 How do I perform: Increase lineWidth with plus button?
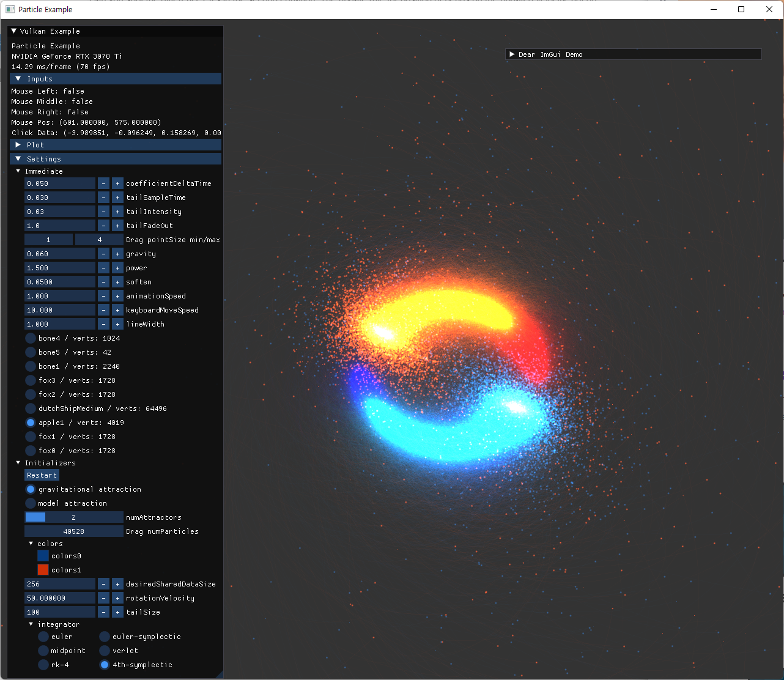(117, 324)
